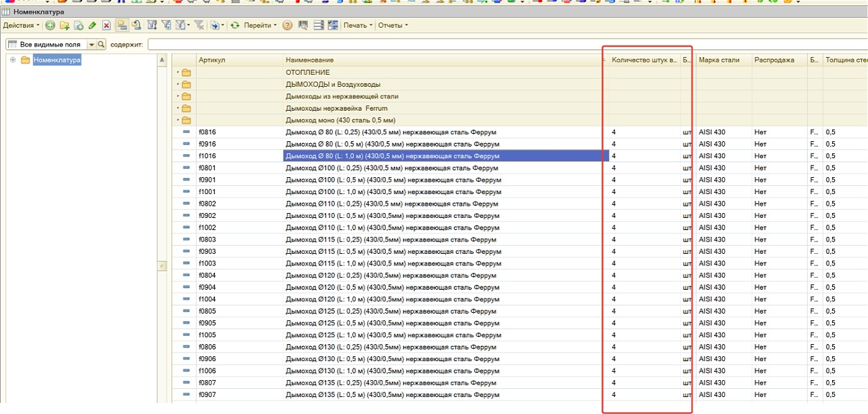Toggle the hierarchical view toolbar button

click(122, 26)
